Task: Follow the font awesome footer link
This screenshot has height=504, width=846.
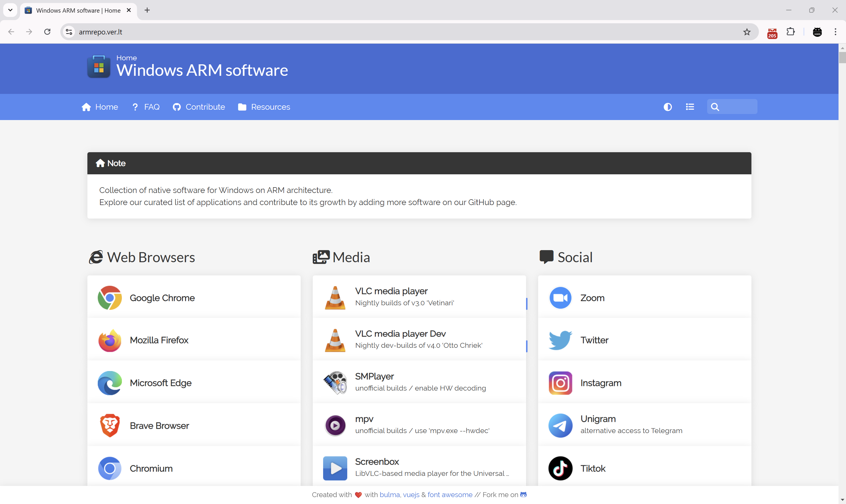Action: tap(450, 495)
